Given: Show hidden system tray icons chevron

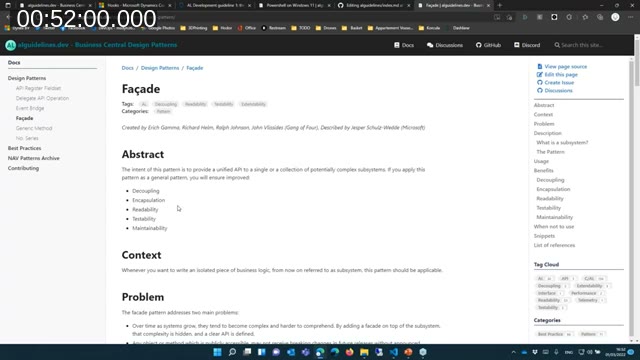Looking at the screenshot, I should coord(513,352).
